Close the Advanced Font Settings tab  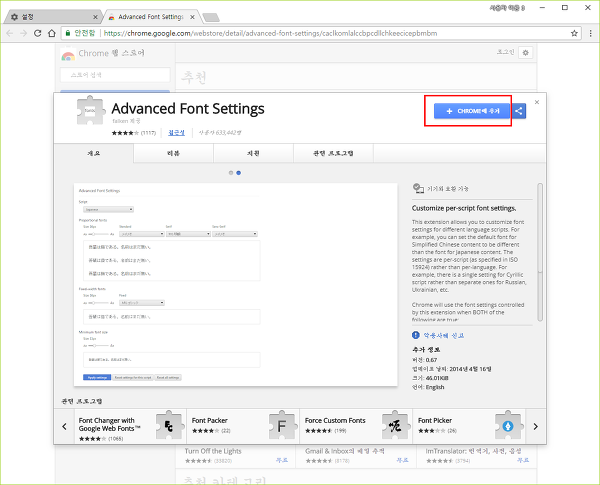click(x=192, y=17)
